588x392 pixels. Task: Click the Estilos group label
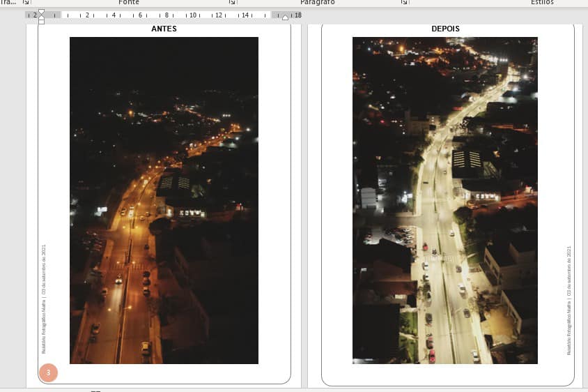[542, 3]
